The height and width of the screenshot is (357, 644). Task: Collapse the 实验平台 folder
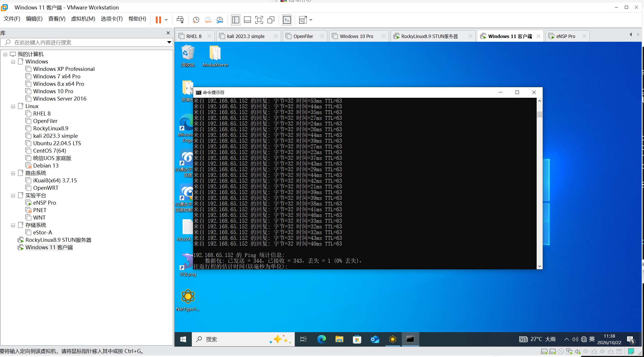pos(13,196)
